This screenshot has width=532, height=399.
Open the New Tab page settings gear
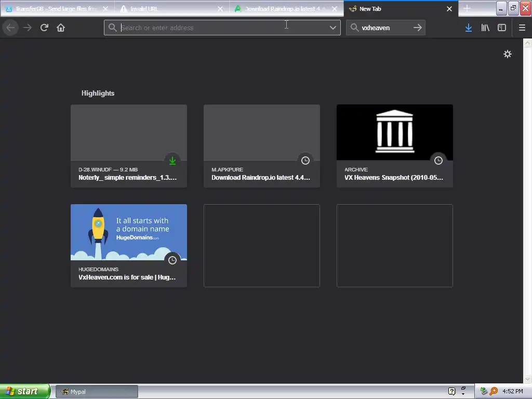[507, 54]
